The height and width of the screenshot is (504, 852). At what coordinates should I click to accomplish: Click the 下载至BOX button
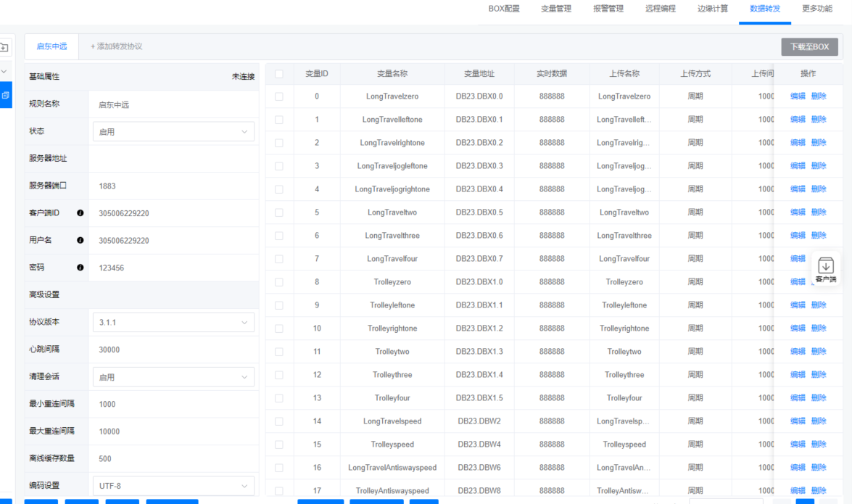click(x=809, y=46)
